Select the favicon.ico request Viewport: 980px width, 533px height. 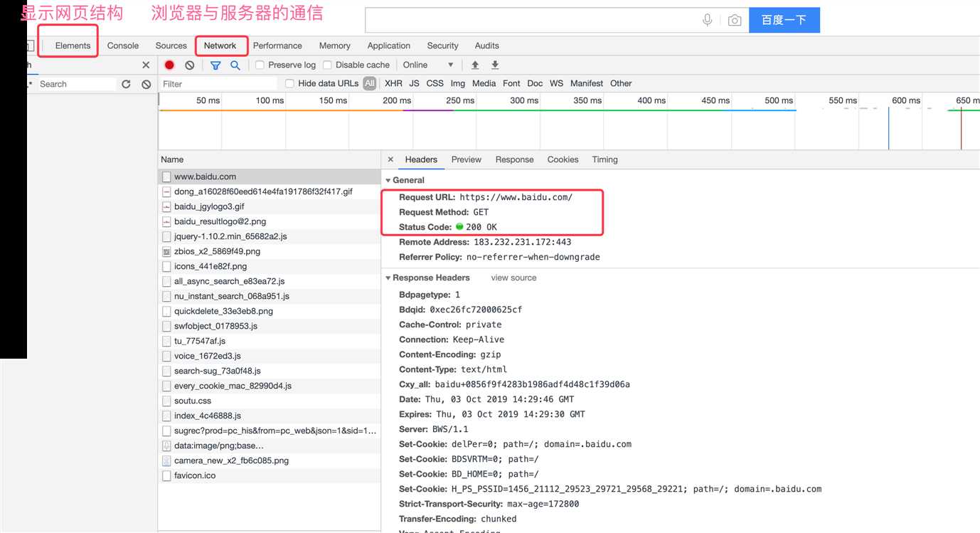tap(270, 475)
